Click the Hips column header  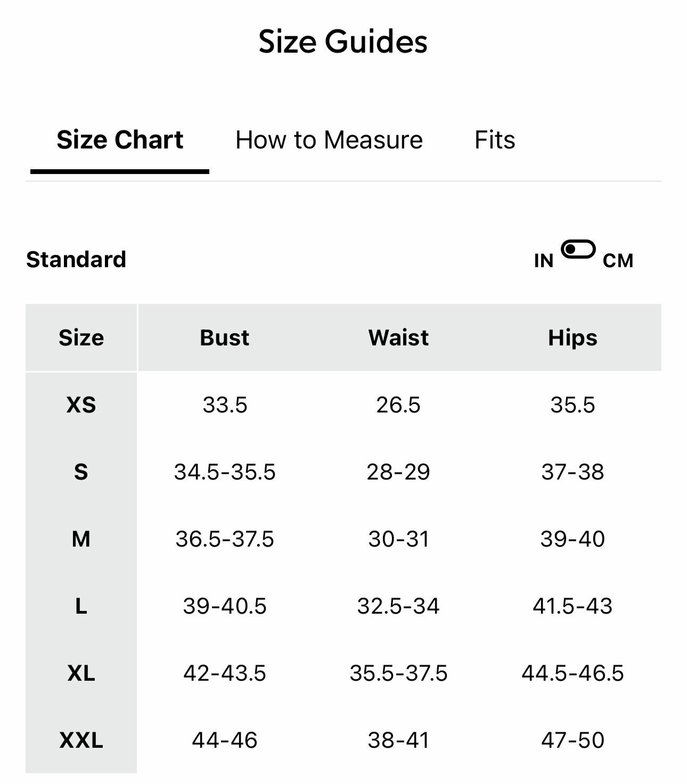click(x=572, y=338)
